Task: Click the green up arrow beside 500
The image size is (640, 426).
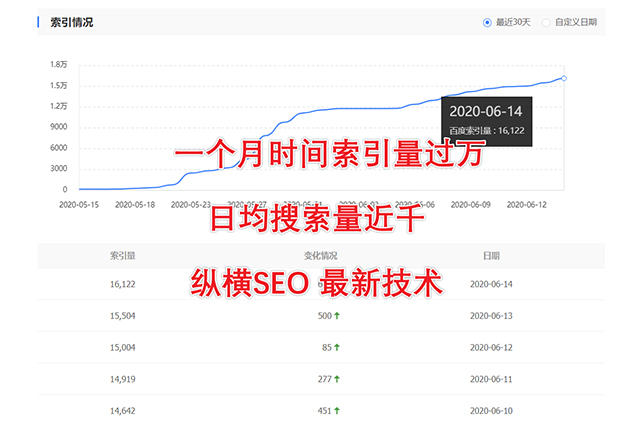Action: [x=337, y=315]
